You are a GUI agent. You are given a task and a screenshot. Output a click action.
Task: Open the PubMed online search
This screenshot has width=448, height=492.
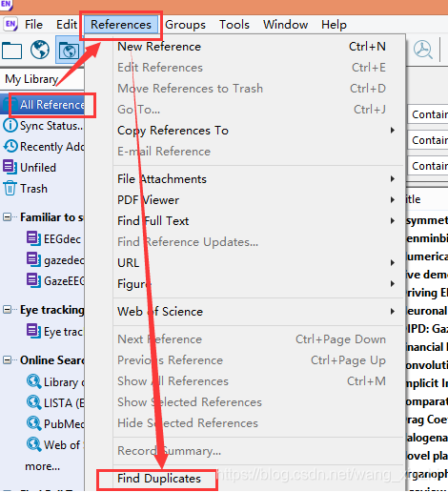click(x=64, y=424)
